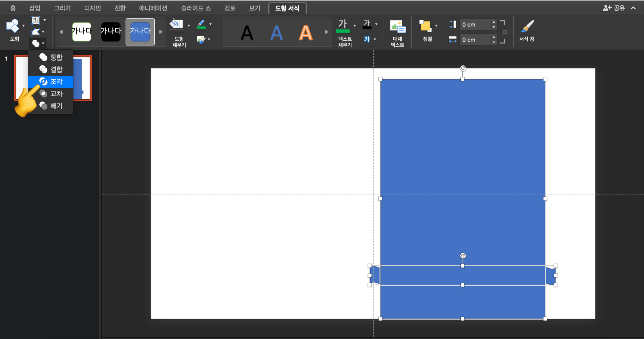Click the 공유 share button
This screenshot has height=339, width=644.
click(614, 8)
